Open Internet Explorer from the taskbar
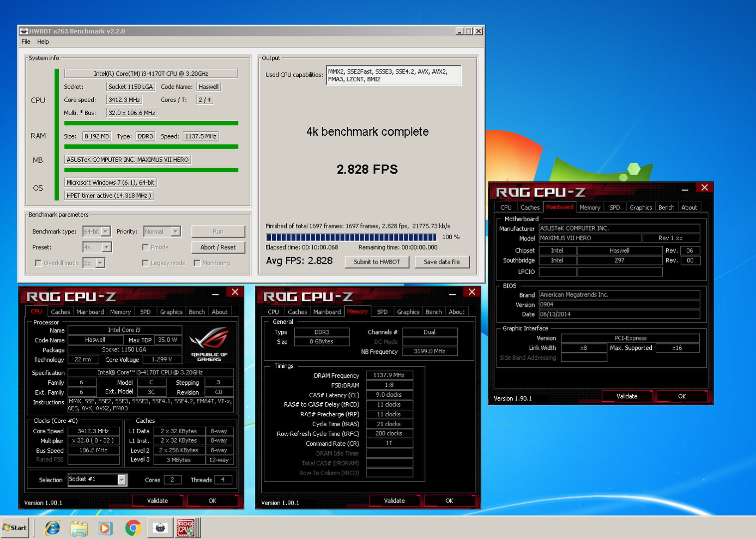 click(x=52, y=528)
